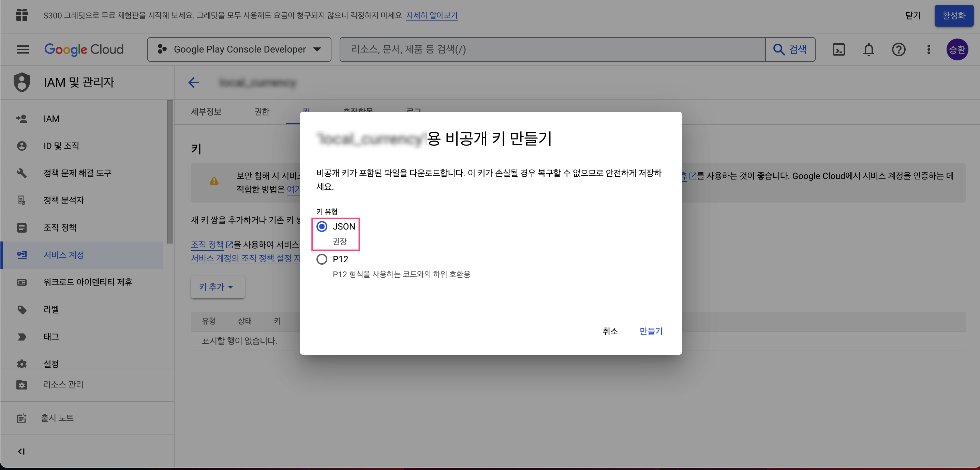The width and height of the screenshot is (980, 470).
Task: Switch to the 세부정보 tab
Action: coord(206,112)
